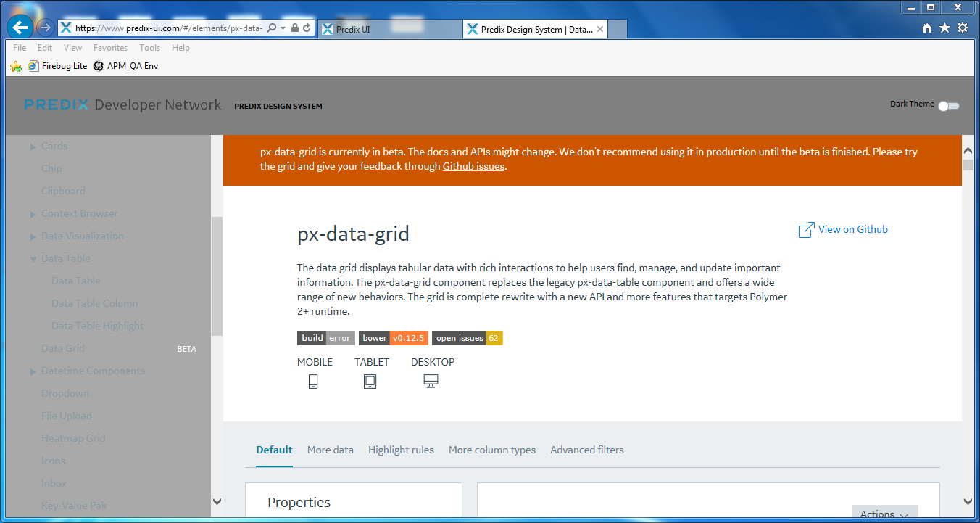Open Inbox in the sidebar
Screen dimensions: 980x523
click(54, 484)
